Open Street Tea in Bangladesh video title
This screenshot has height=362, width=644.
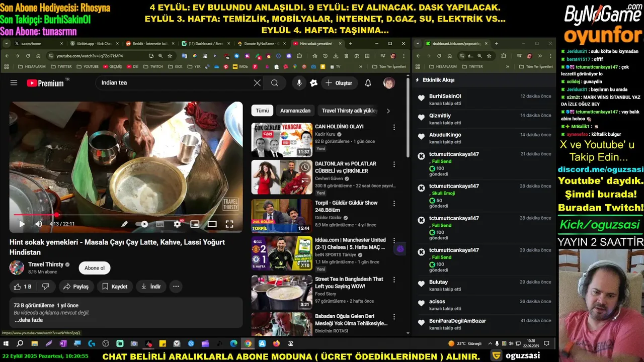pos(349,283)
